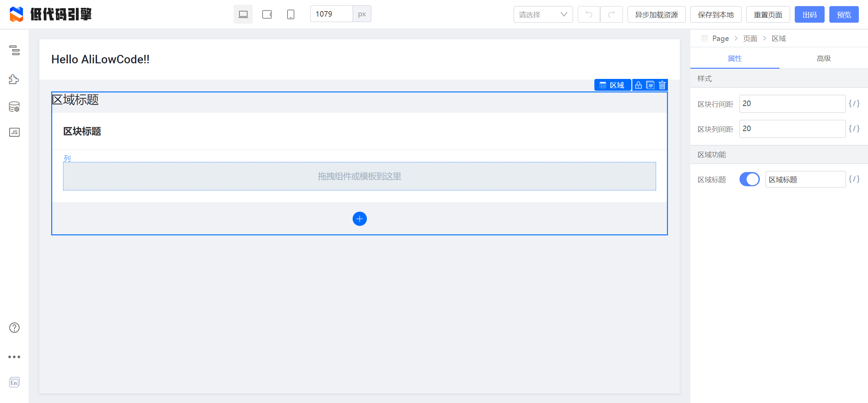Bind variable for 区块行间距
This screenshot has height=403, width=868.
click(x=854, y=104)
